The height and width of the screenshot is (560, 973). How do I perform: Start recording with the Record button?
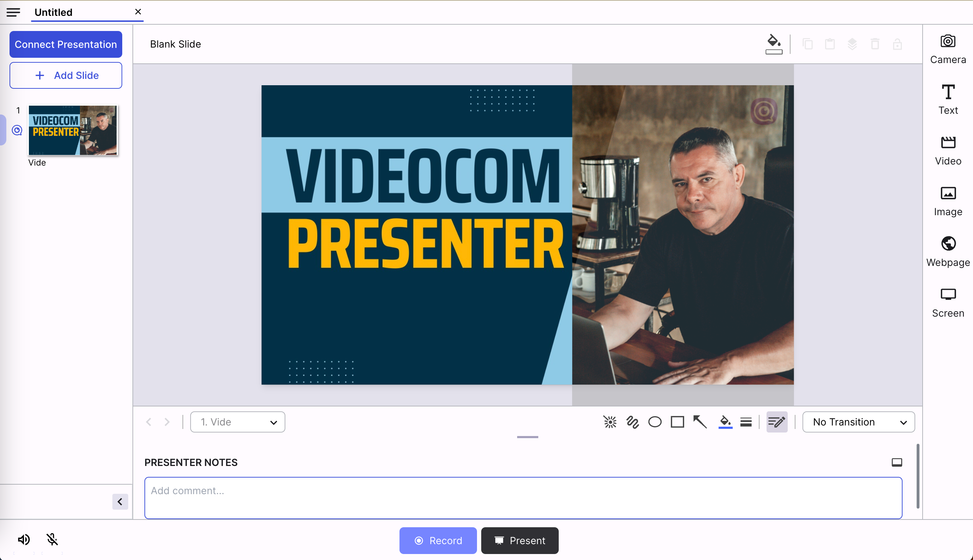coord(438,540)
